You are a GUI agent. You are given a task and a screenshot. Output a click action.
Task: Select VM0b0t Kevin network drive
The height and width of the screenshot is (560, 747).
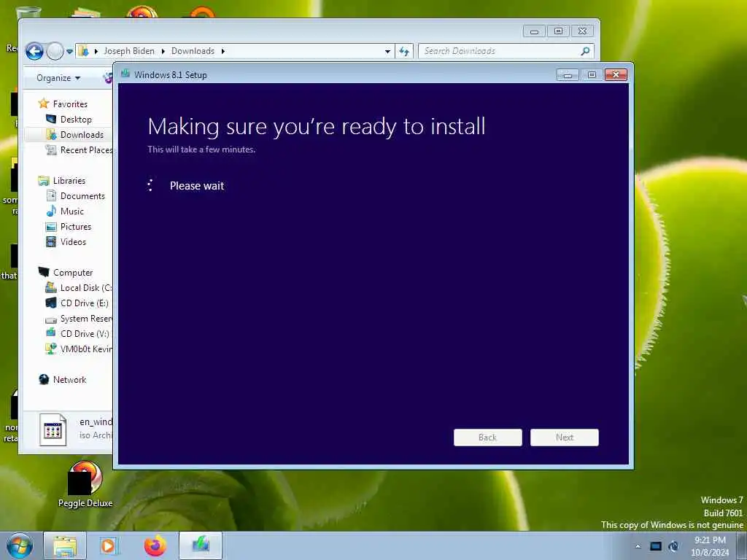[x=86, y=349]
